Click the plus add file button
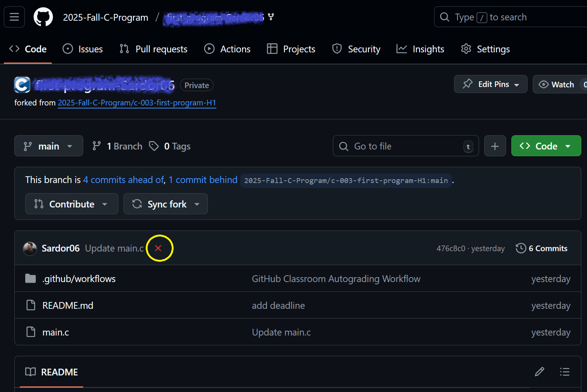Image resolution: width=587 pixels, height=392 pixels. pos(495,146)
